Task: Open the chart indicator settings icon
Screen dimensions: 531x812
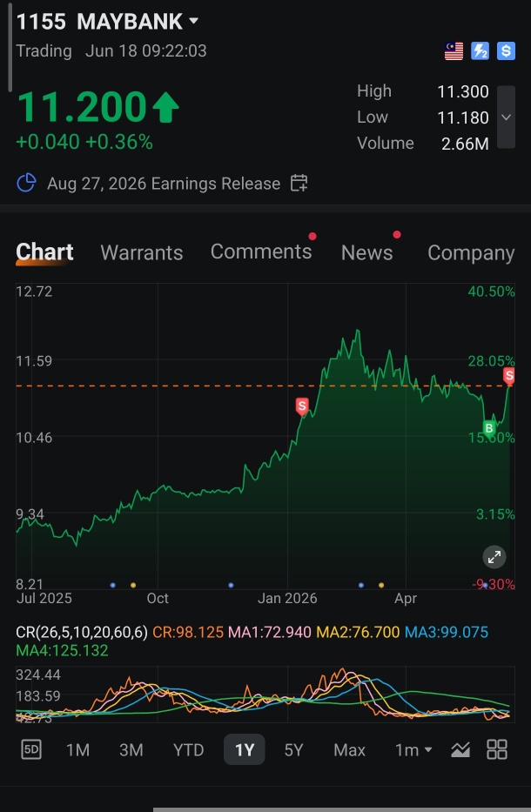Action: point(460,749)
